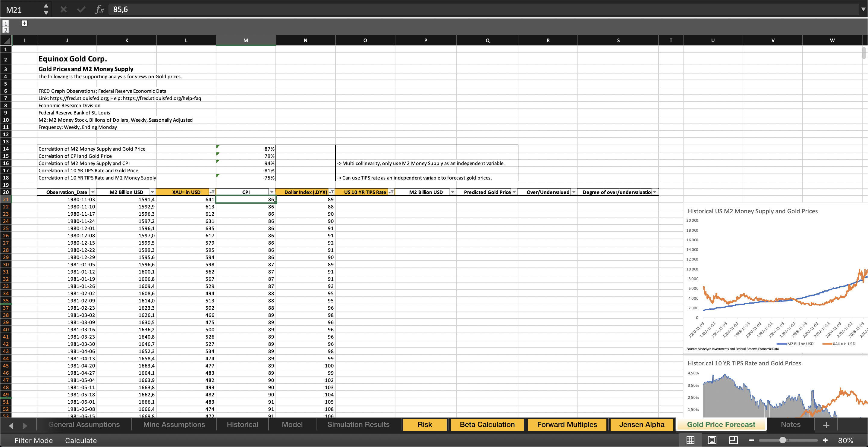Click the vertical scrollbar thumb
868x447 pixels.
(x=865, y=53)
